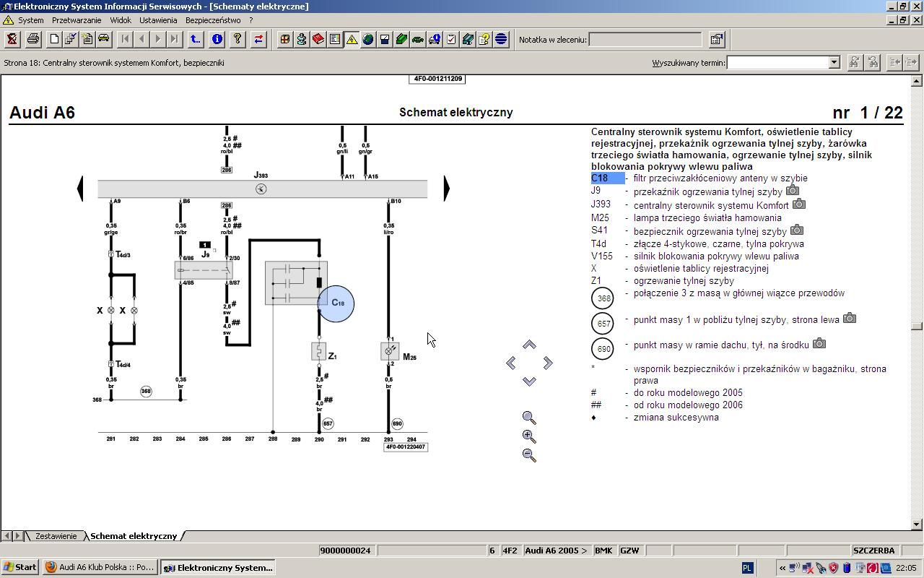Click the globe toolbar icon
This screenshot has height=578, width=924.
[368, 39]
